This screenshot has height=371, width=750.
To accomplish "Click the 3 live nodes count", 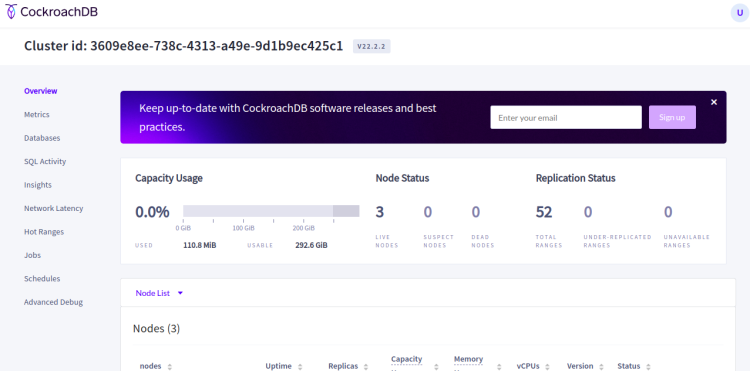I will point(380,212).
